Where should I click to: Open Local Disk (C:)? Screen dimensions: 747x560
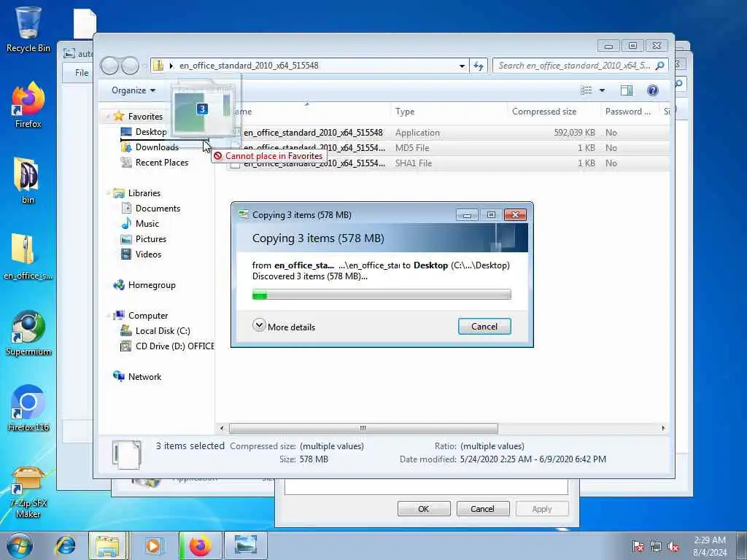156,330
